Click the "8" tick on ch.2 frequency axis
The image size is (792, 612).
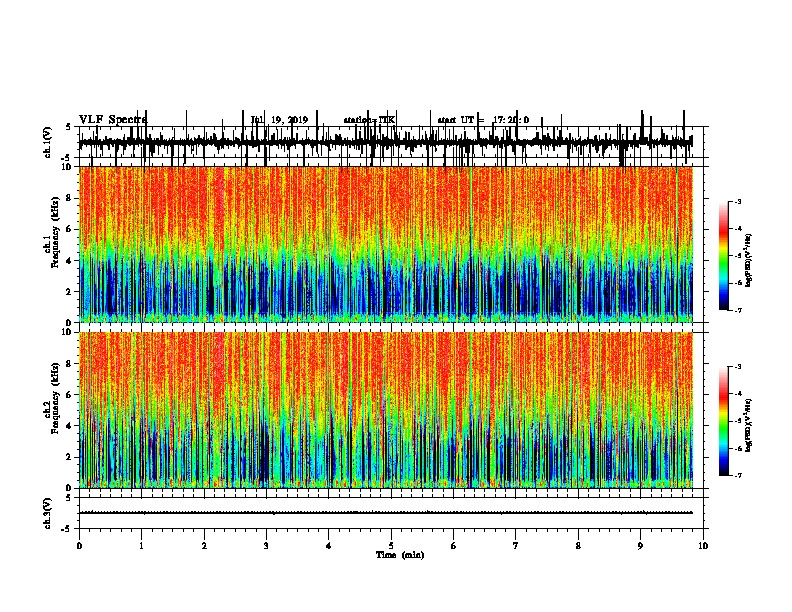pyautogui.click(x=69, y=364)
